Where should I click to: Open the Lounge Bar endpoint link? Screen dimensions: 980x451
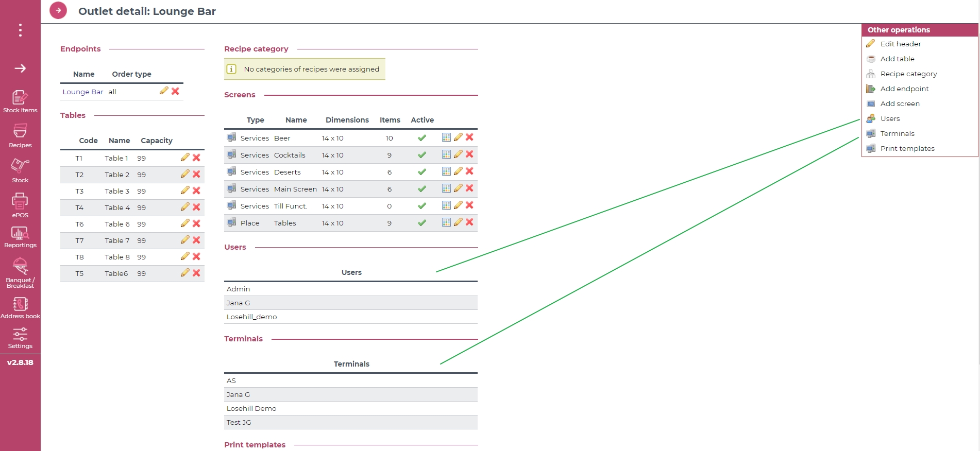coord(83,92)
